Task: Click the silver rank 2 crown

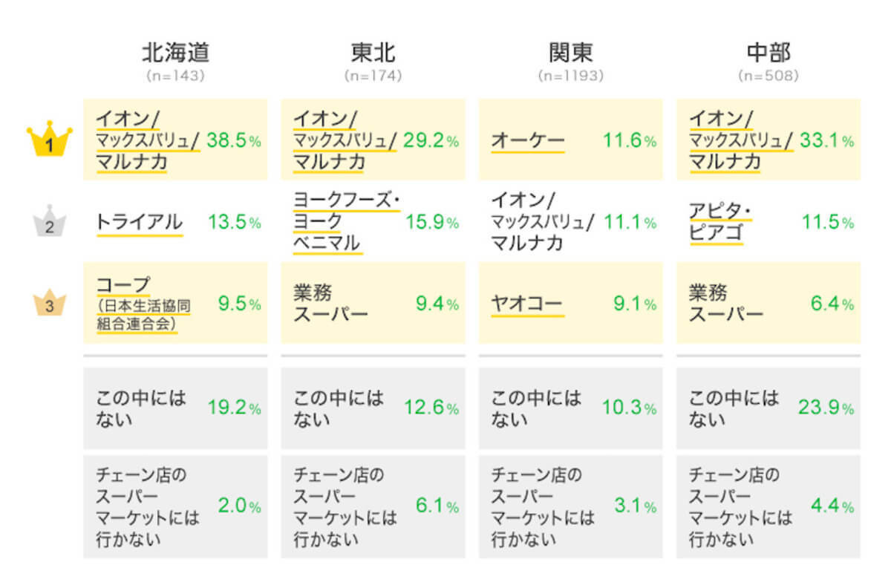Action: (x=50, y=222)
